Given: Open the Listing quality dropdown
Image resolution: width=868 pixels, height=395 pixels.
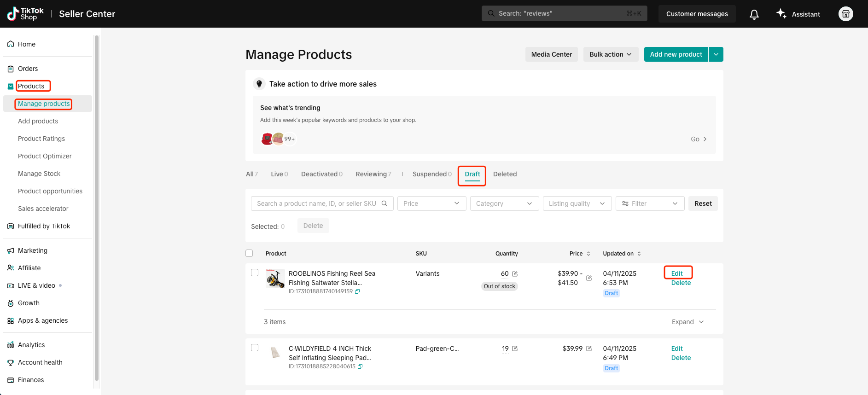Looking at the screenshot, I should point(577,203).
